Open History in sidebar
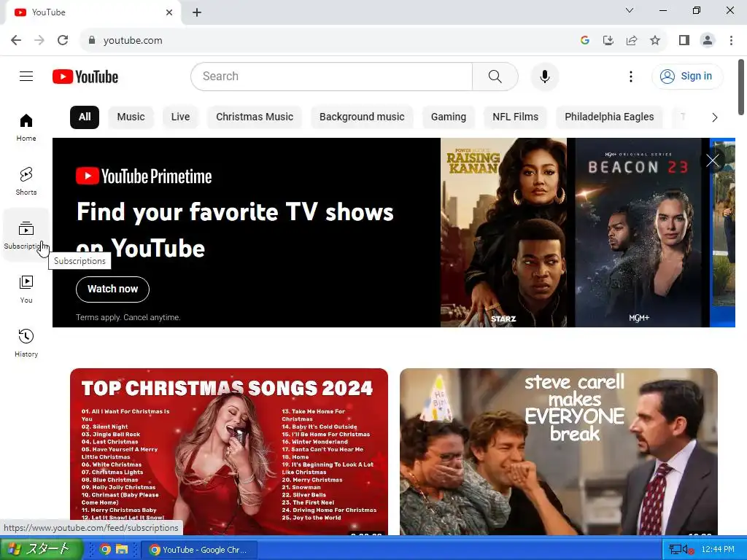This screenshot has width=747, height=560. click(26, 343)
